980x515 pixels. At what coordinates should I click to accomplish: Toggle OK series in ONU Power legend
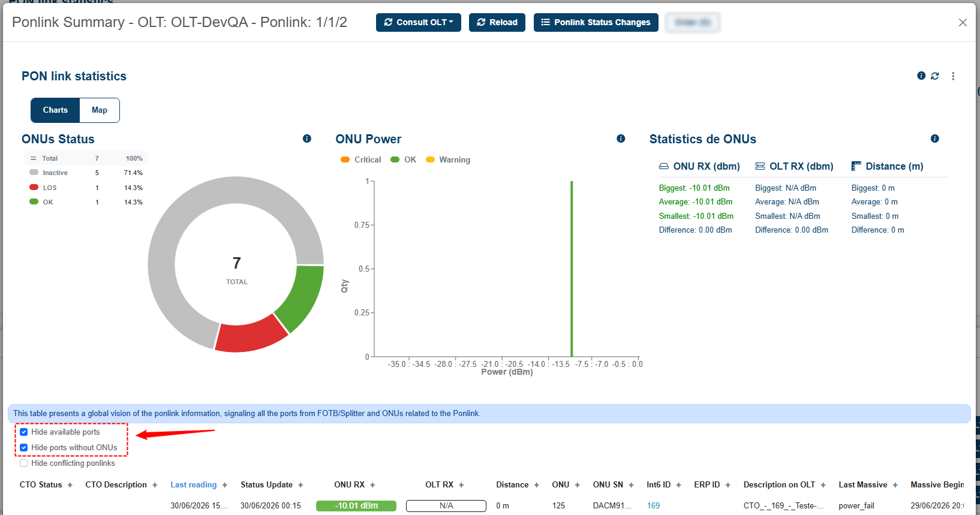(403, 159)
